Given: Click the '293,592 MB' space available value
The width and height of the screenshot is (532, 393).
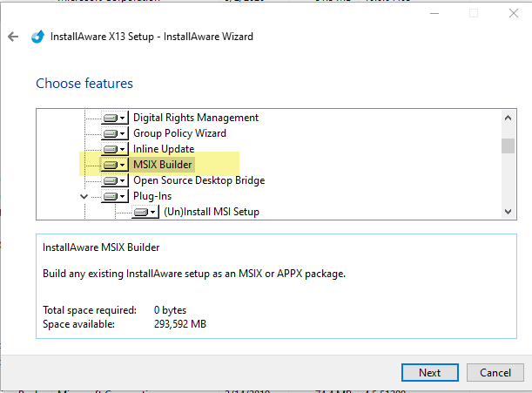Looking at the screenshot, I should [180, 324].
